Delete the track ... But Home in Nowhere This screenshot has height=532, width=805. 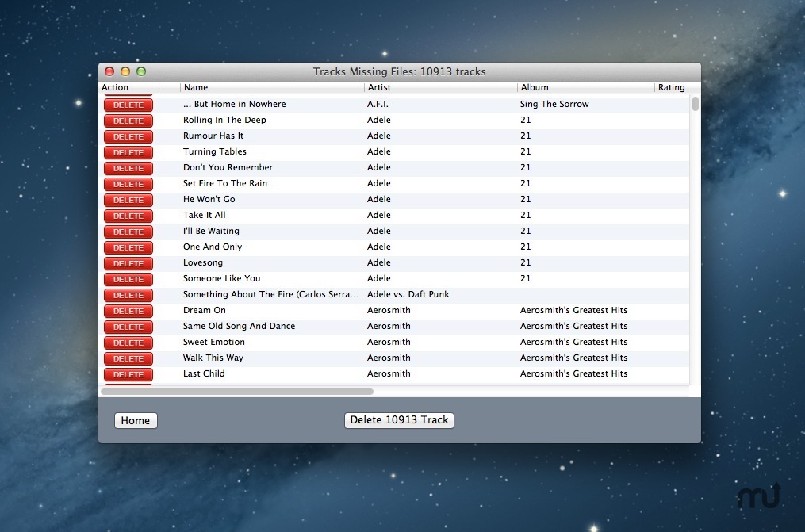tap(128, 105)
